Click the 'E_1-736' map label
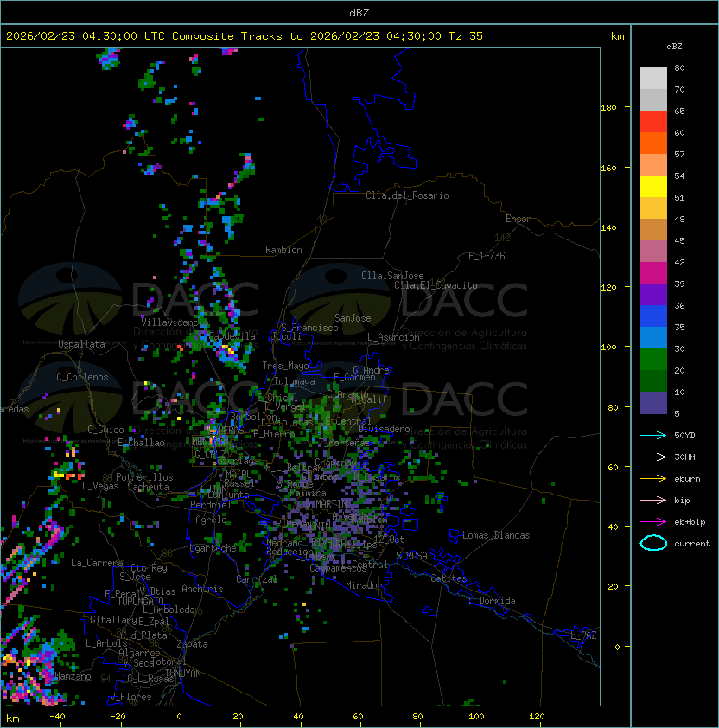Viewport: 719px width, 728px height. pos(487,256)
